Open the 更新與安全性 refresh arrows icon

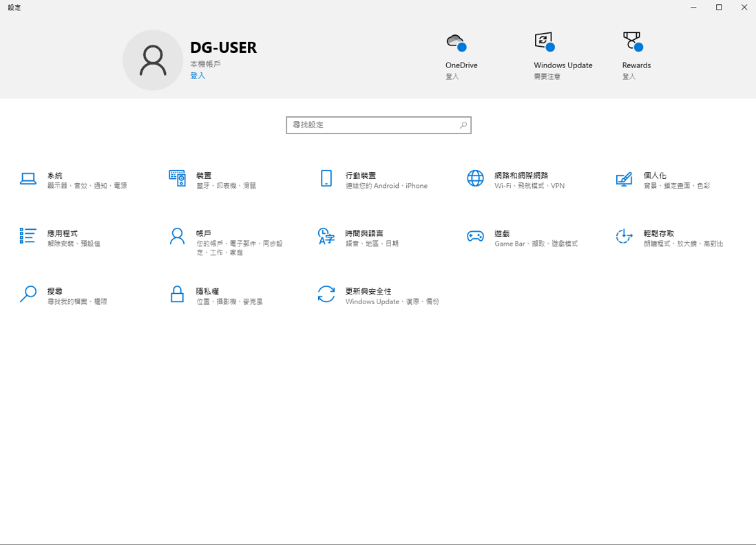coord(326,294)
